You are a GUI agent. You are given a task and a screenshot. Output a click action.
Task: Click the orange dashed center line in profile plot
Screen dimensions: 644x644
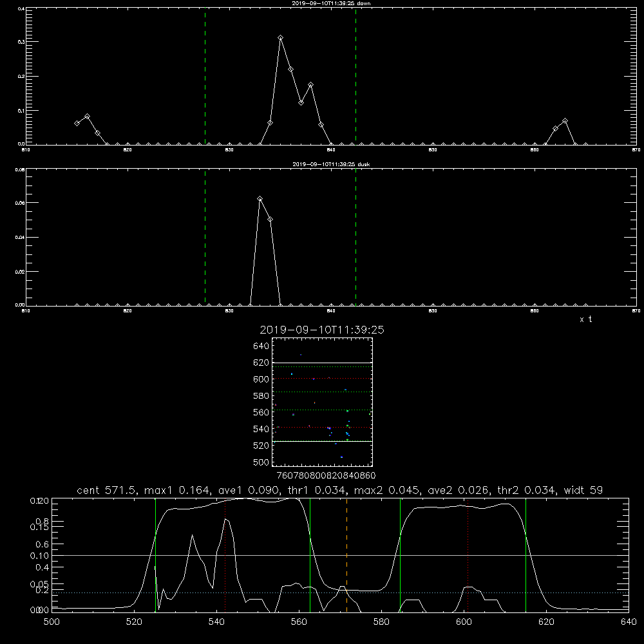tap(346, 555)
